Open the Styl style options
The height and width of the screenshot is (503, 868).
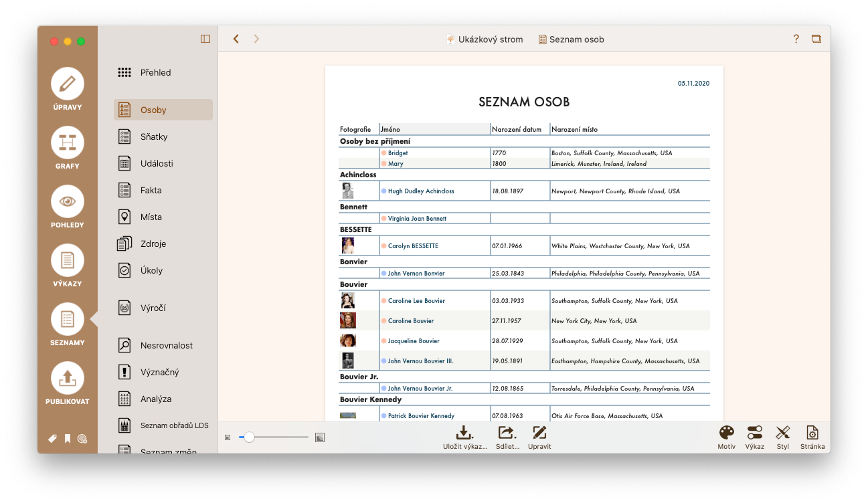tap(783, 437)
